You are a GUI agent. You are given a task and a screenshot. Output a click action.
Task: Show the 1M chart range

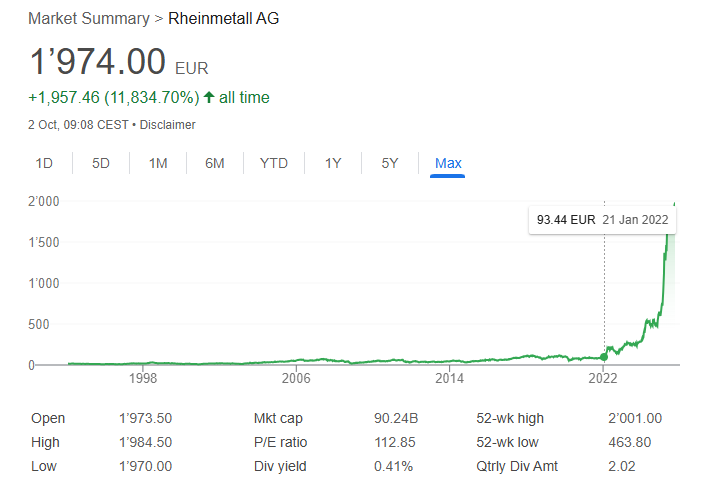click(158, 163)
